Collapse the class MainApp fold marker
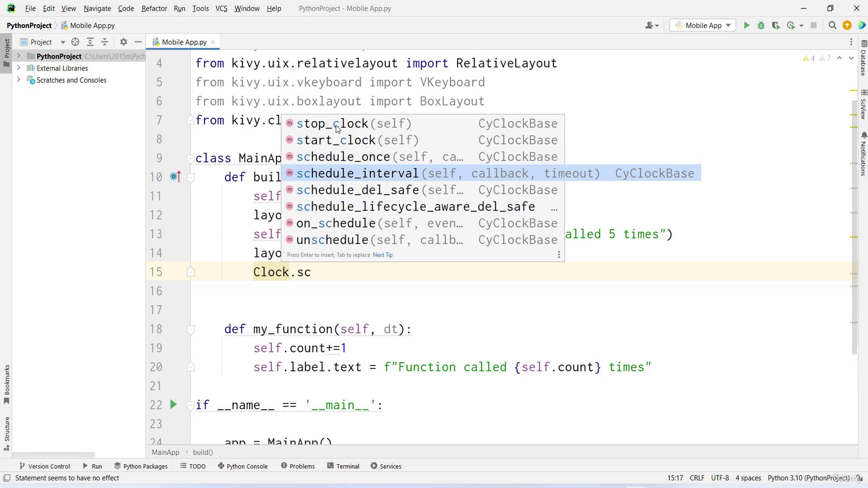Screen dimensions: 868x488 click(191, 158)
